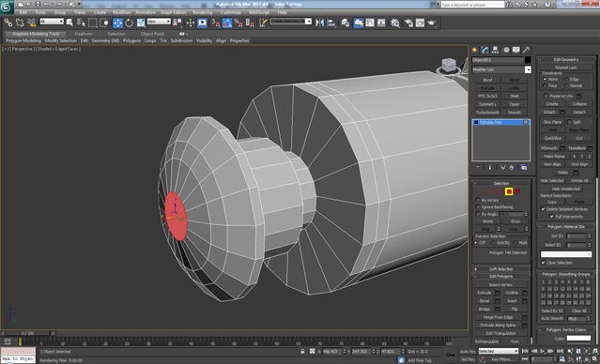Enable the Ignore Backfacing checkbox
600x364 pixels.
[x=478, y=206]
